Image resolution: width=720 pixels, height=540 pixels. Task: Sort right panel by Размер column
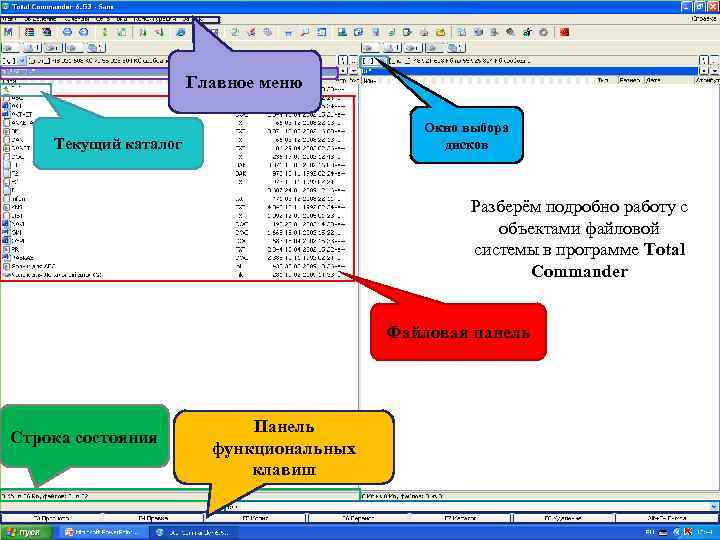pos(630,80)
